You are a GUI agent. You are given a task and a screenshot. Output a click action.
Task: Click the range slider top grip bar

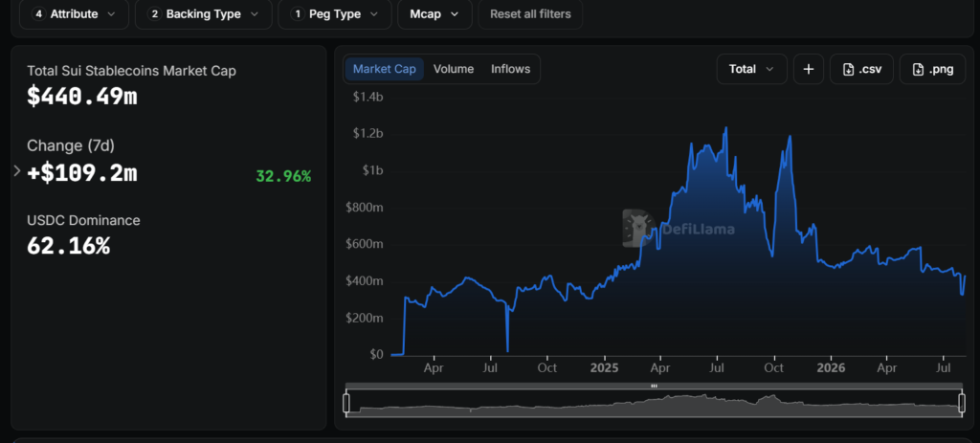(654, 386)
